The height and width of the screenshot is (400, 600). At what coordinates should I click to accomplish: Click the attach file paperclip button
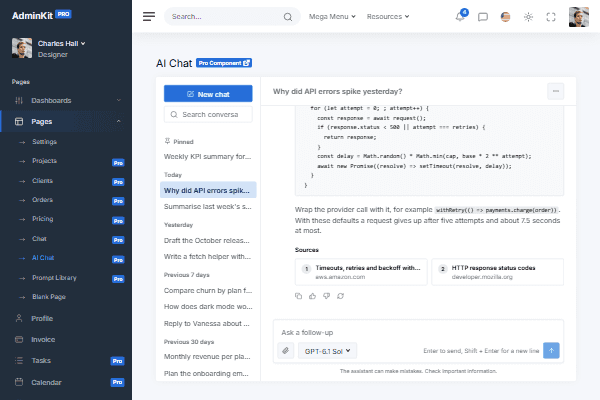point(286,351)
